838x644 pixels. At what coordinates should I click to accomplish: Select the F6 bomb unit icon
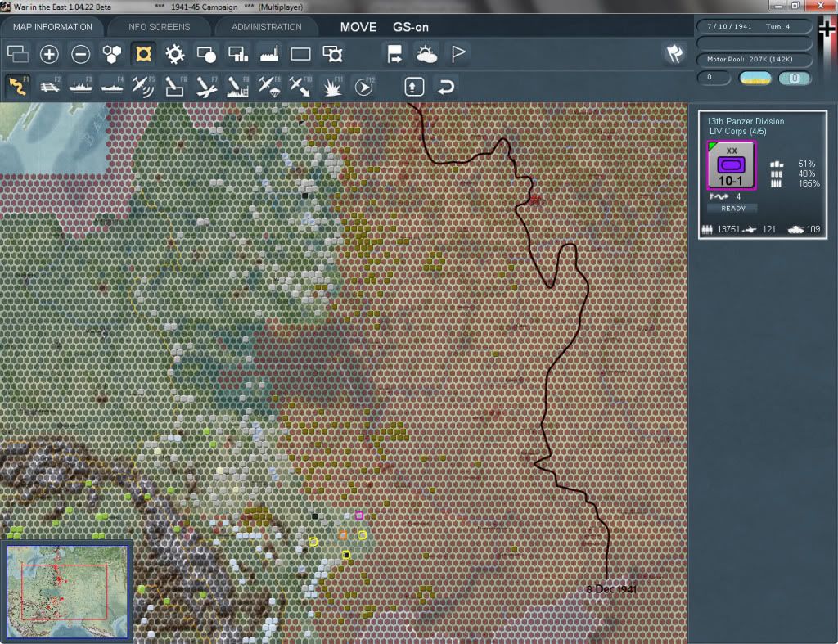(x=175, y=86)
